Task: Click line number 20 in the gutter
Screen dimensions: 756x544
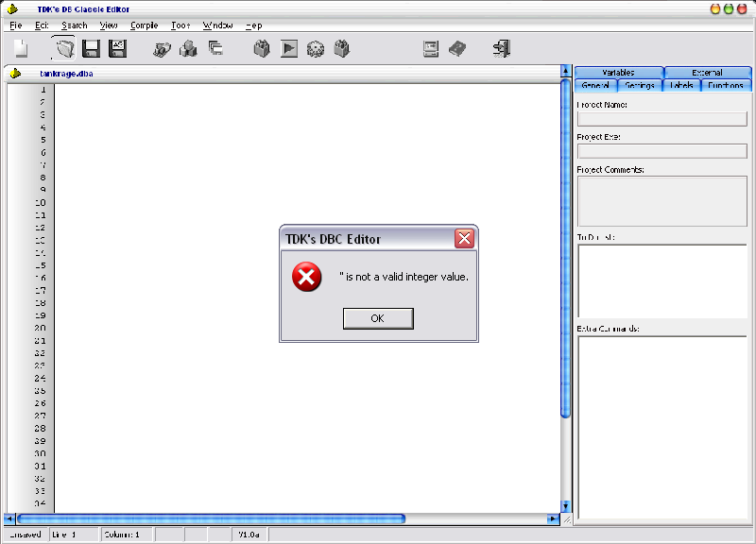Action: (40, 328)
